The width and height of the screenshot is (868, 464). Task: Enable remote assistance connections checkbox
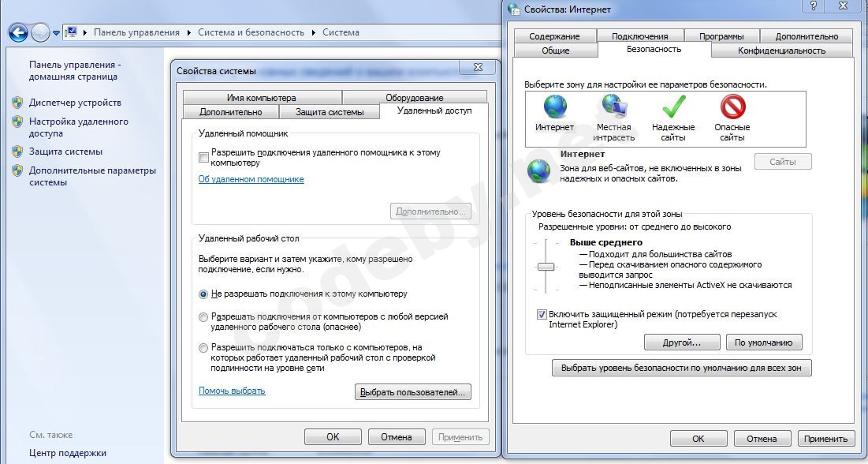point(203,158)
